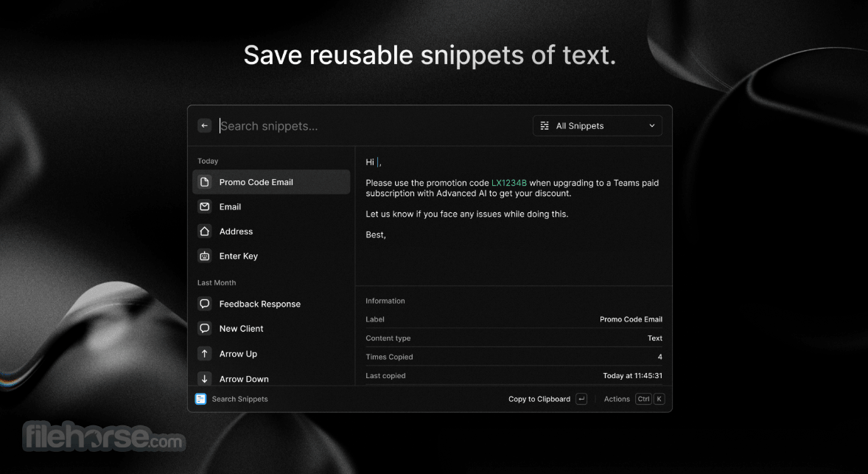
Task: Click the Enter key icon in footer
Action: [581, 399]
